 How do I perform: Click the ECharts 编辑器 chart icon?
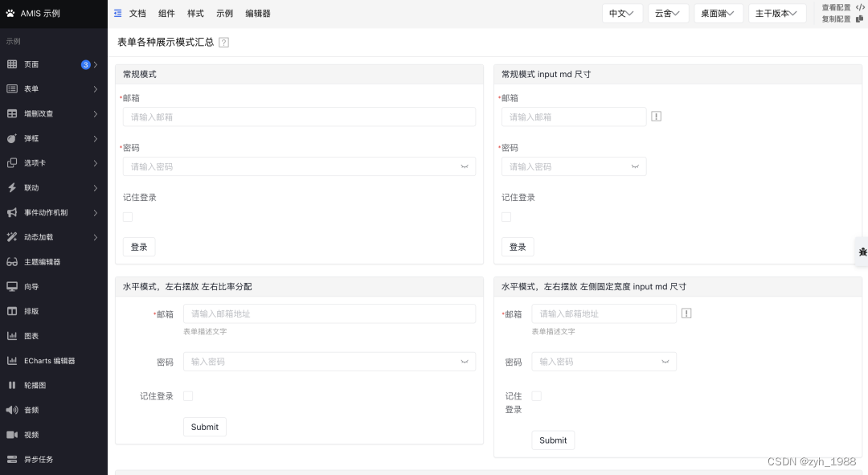tap(11, 360)
